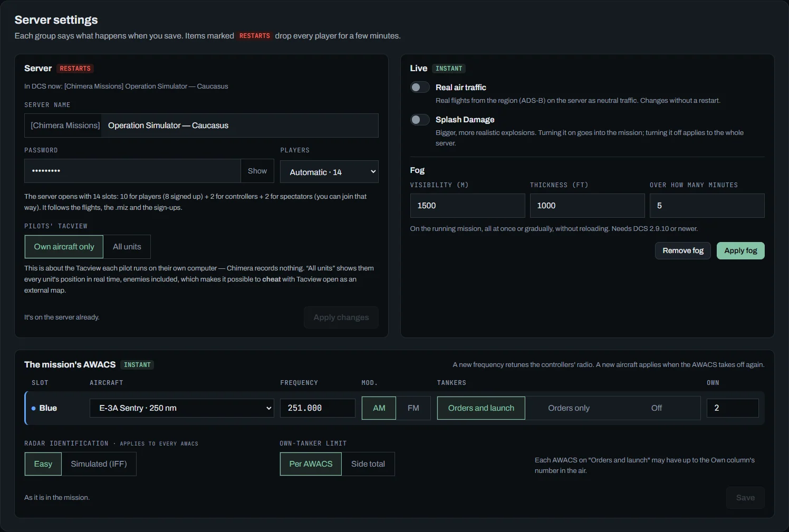789x532 pixels.
Task: Click the Fog section heading
Action: coord(417,170)
